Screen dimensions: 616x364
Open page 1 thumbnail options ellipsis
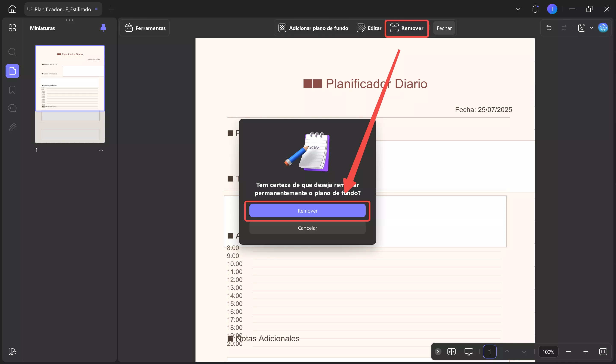click(101, 150)
